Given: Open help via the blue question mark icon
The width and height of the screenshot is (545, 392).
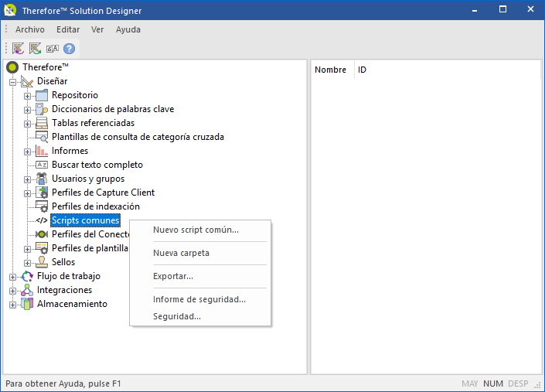Looking at the screenshot, I should tap(69, 49).
